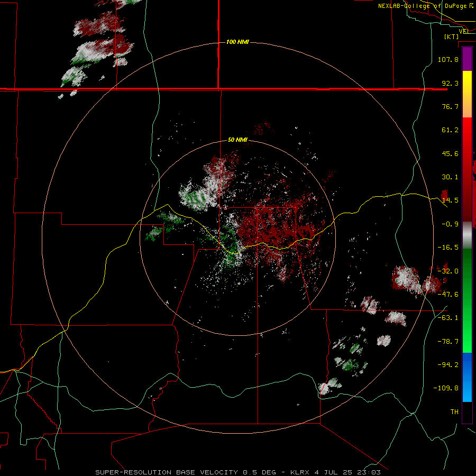Pick the gray near-zero band of the color bar

[x=467, y=235]
